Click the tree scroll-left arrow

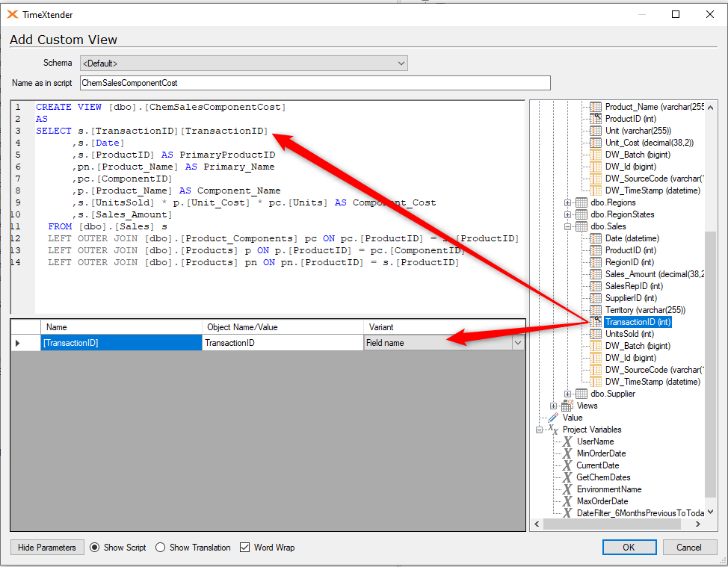point(537,524)
